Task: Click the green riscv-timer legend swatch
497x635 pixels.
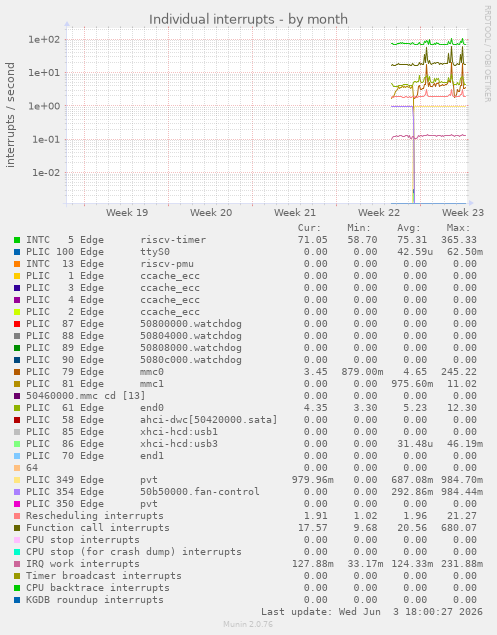Action: (17, 240)
